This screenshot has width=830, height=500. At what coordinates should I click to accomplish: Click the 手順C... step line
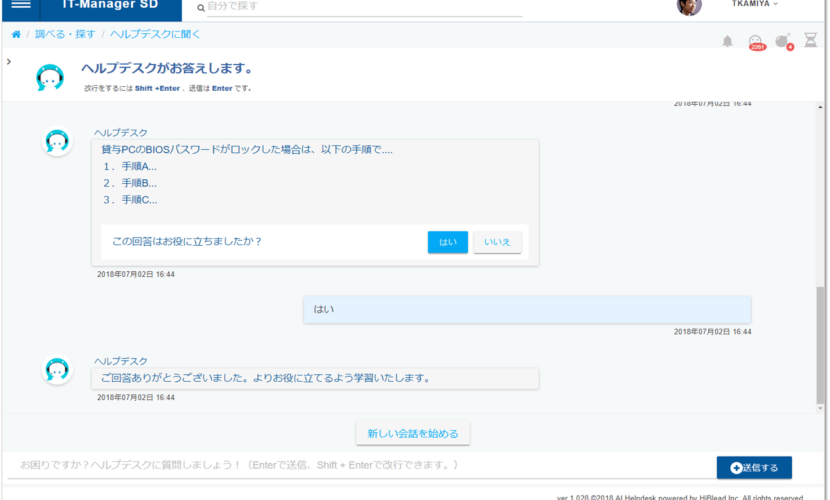click(130, 200)
